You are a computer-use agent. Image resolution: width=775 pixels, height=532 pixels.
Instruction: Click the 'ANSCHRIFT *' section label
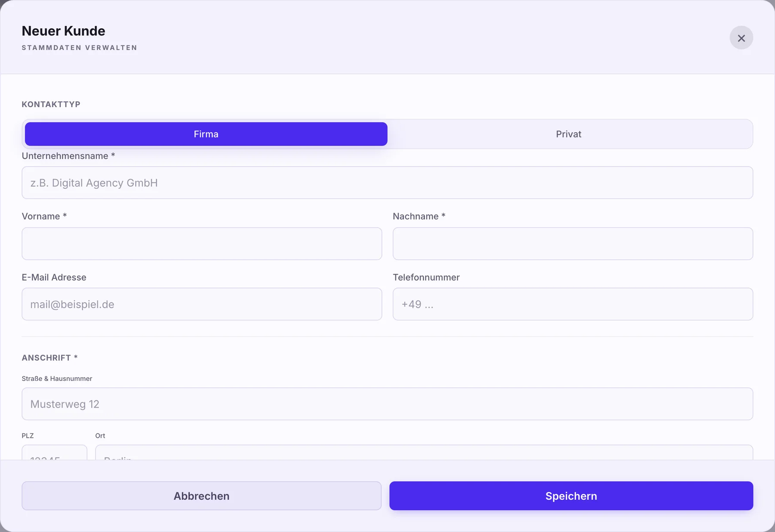coord(50,358)
